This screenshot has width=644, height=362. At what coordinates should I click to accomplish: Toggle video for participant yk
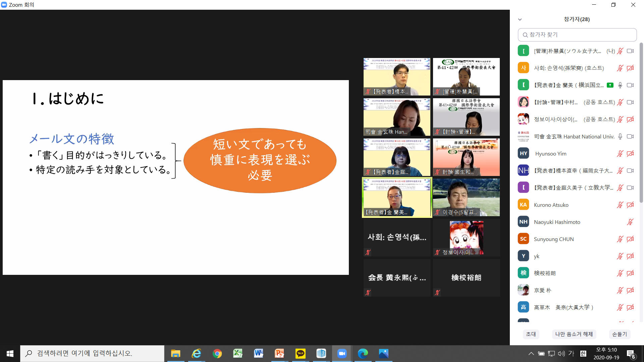click(x=630, y=256)
